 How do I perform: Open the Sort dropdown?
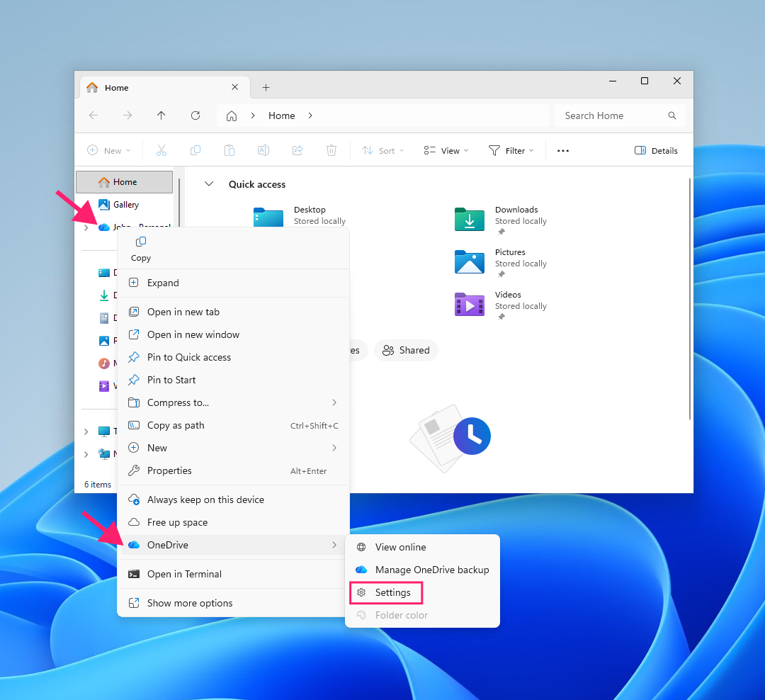(x=383, y=151)
